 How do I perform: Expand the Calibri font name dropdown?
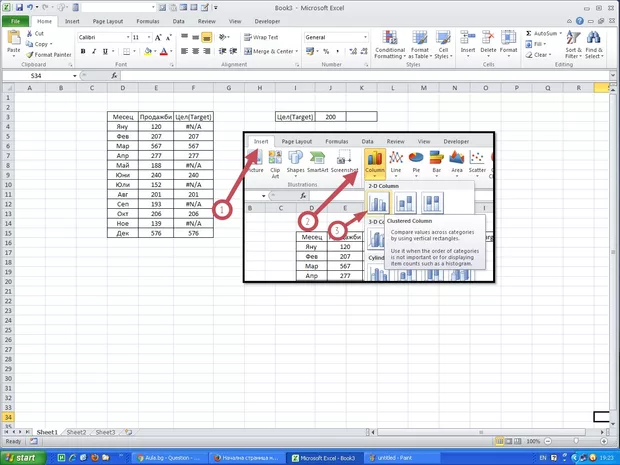[x=125, y=37]
